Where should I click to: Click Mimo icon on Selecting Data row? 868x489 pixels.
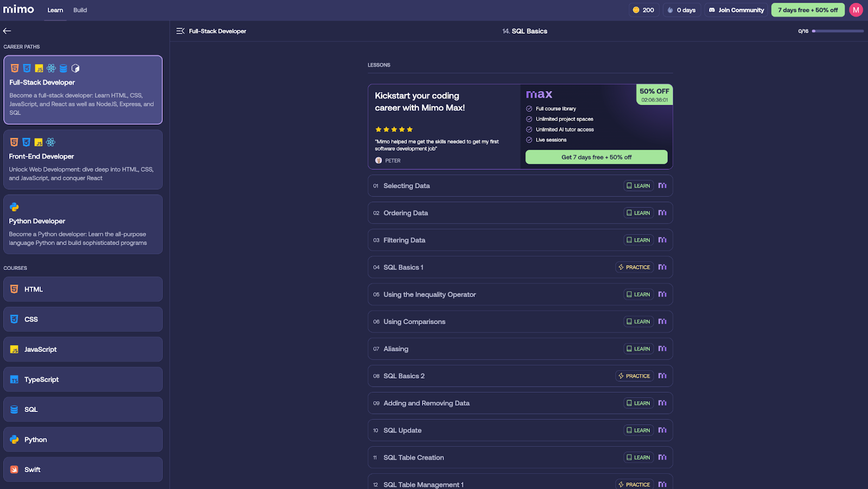662,185
